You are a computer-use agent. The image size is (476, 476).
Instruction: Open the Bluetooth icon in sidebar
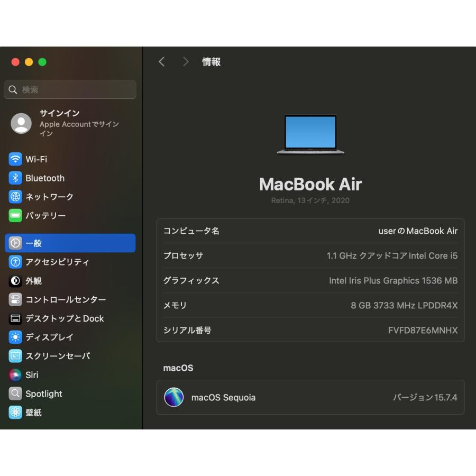(15, 178)
